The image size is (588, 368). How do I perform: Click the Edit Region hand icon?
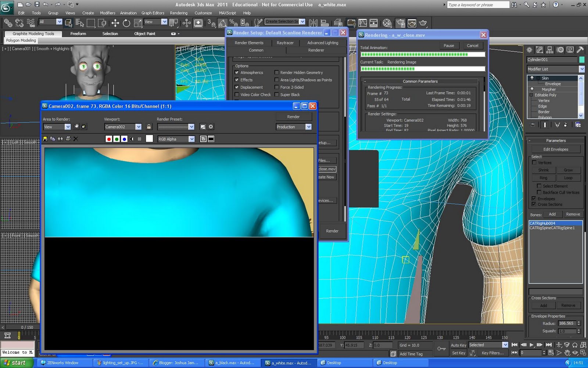point(76,127)
